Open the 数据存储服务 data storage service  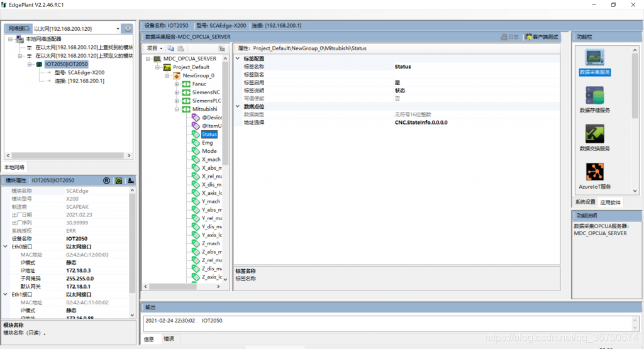594,100
